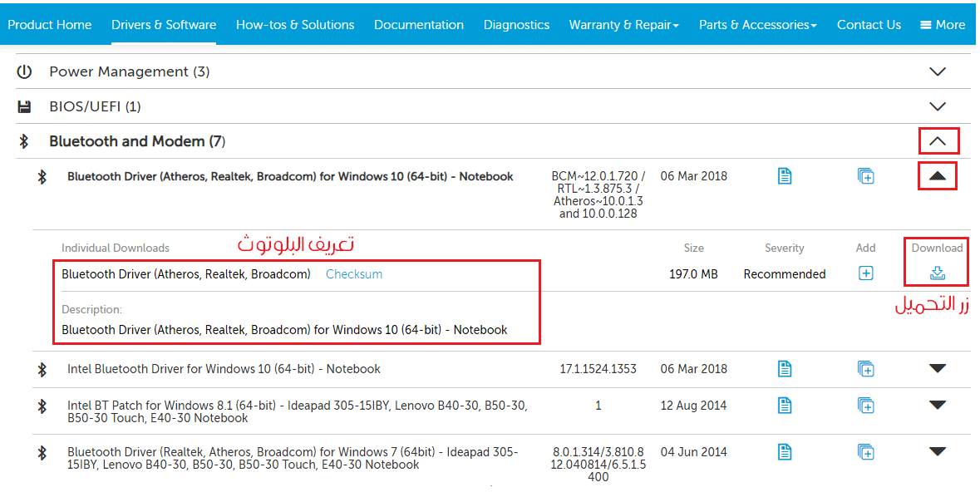Add Intel BT Patch Windows 8.1 to list
The height and width of the screenshot is (492, 980).
[865, 405]
